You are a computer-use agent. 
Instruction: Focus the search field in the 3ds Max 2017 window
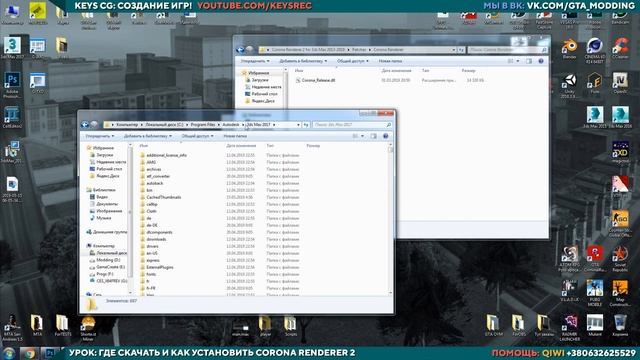tap(353, 124)
